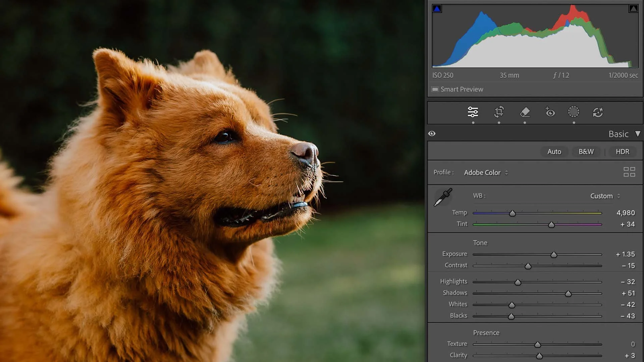
Task: Switch to B&W treatment
Action: [586, 152]
